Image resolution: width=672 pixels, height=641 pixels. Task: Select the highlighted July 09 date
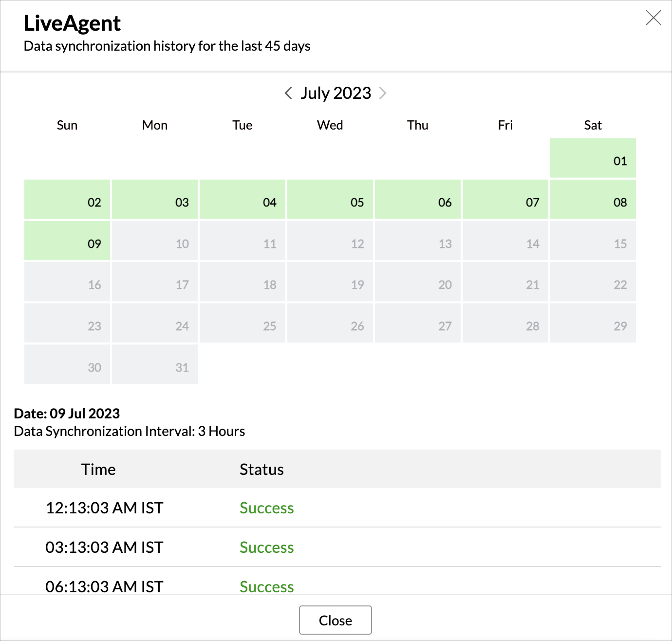[x=67, y=241]
